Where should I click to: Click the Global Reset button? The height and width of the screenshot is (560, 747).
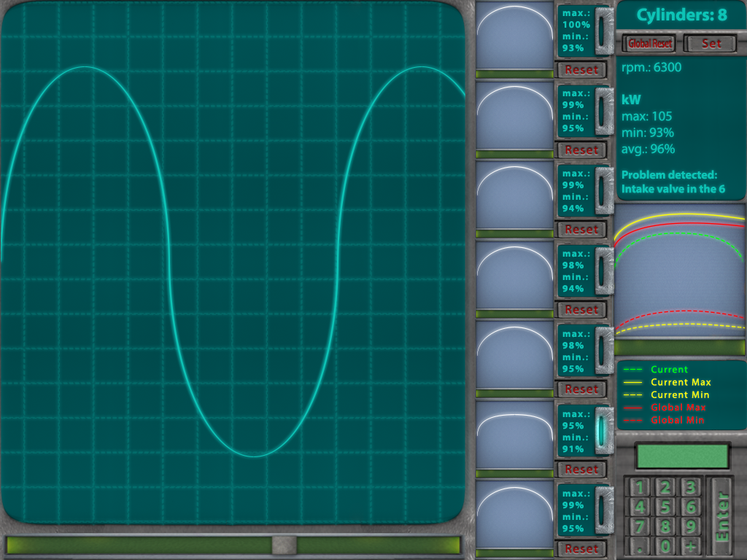click(649, 44)
